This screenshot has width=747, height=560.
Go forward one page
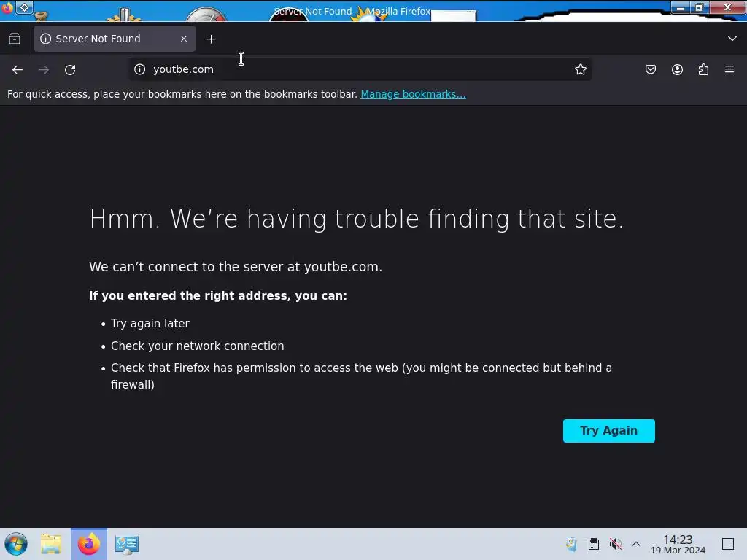(44, 69)
